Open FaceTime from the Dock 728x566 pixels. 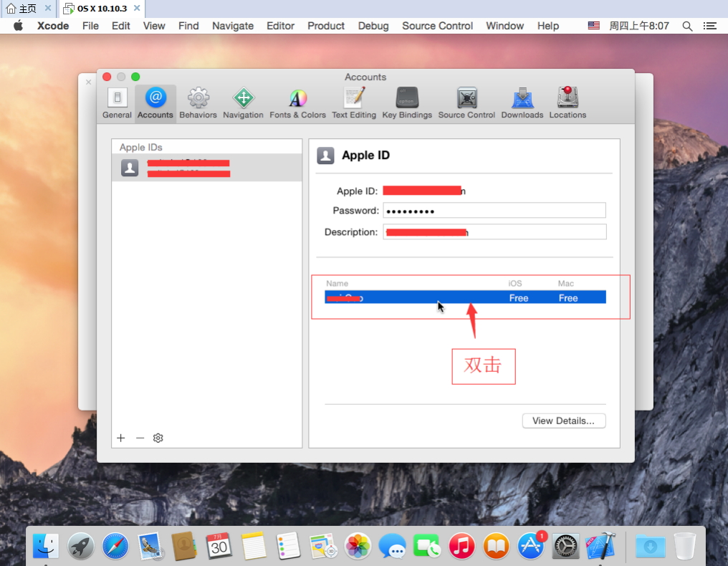pyautogui.click(x=426, y=545)
